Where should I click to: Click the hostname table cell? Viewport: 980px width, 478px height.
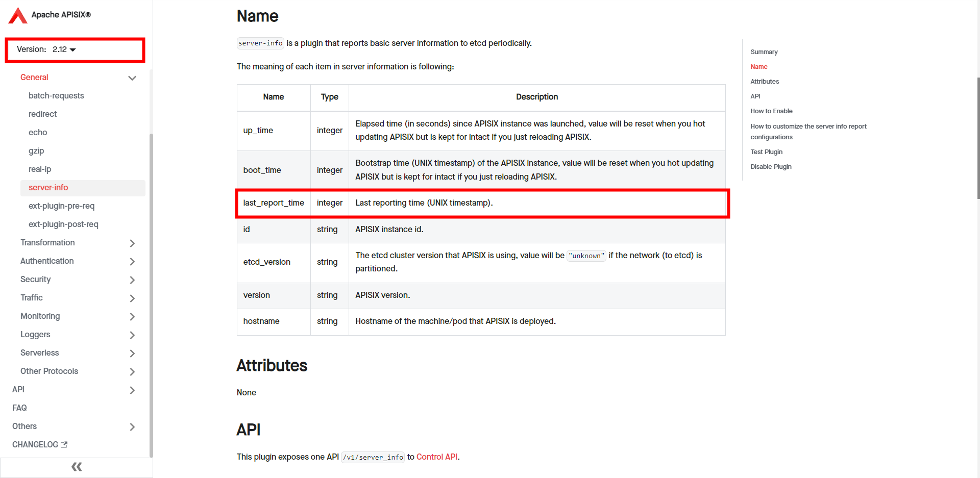click(x=274, y=321)
